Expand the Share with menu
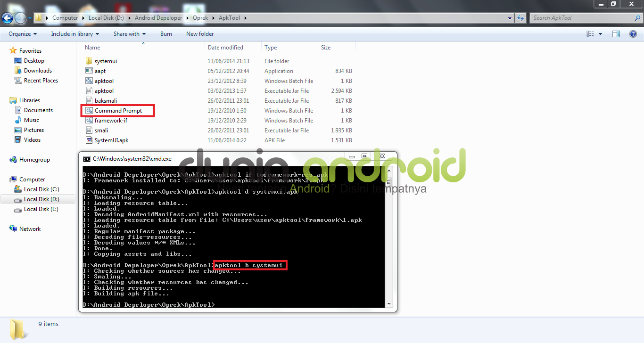 pyautogui.click(x=129, y=33)
